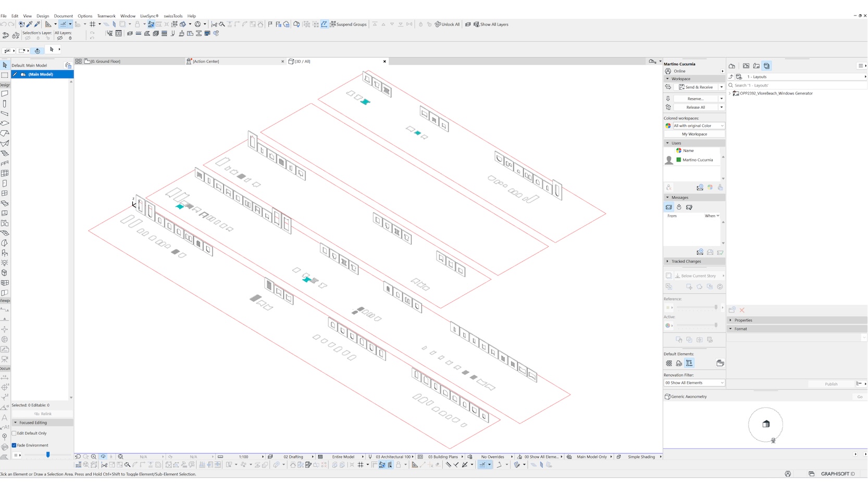The width and height of the screenshot is (868, 487).
Task: Expand the Tracked Changes section
Action: click(667, 261)
